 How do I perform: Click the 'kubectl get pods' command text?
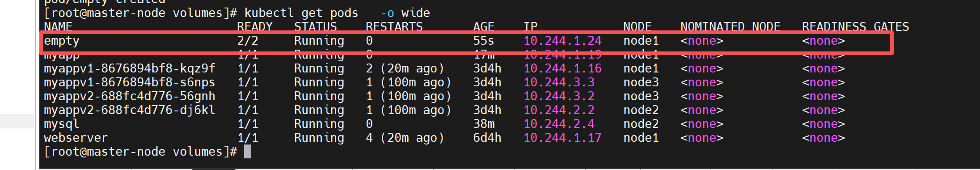301,13
